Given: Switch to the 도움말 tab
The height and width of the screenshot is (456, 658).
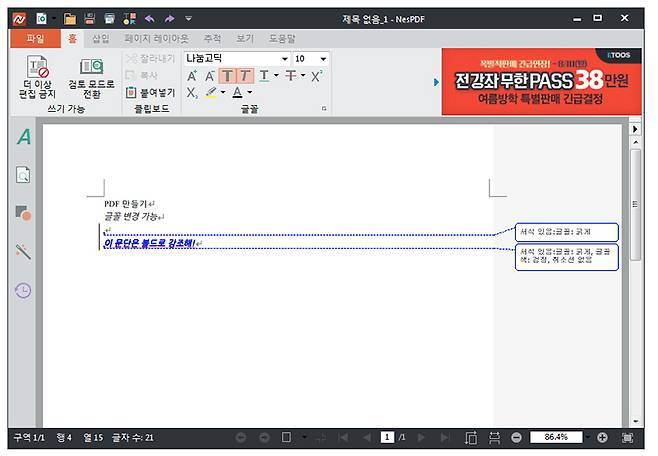Looking at the screenshot, I should 282,39.
